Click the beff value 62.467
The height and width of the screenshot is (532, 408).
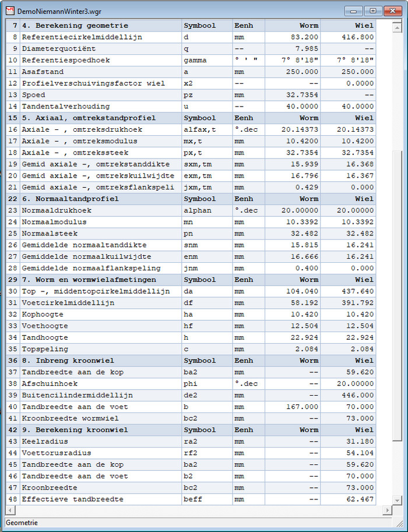coord(360,499)
